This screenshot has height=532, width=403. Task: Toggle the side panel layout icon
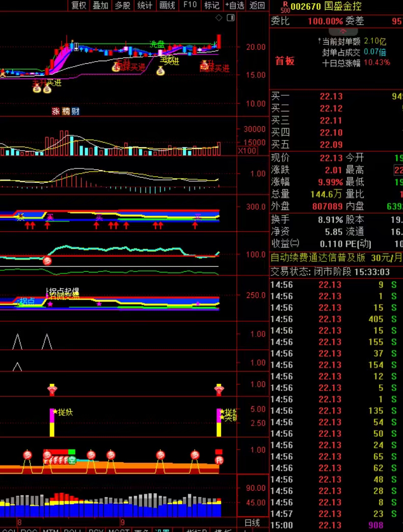point(230,18)
